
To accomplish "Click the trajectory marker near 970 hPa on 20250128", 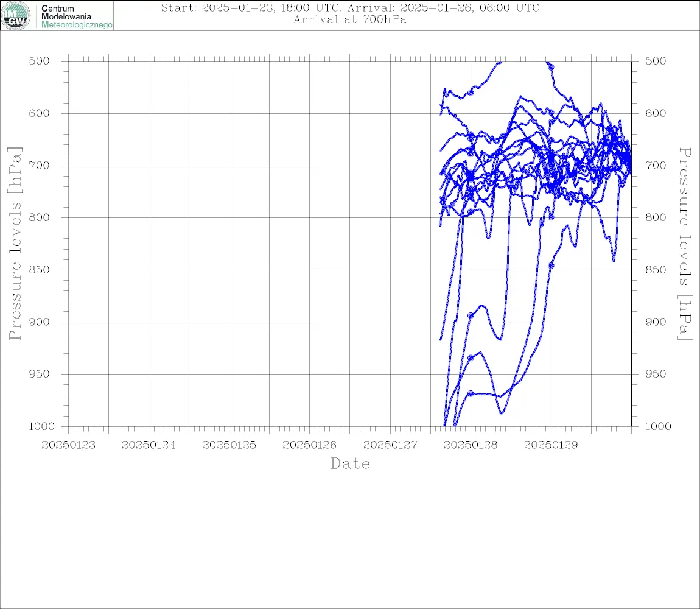I will [471, 393].
